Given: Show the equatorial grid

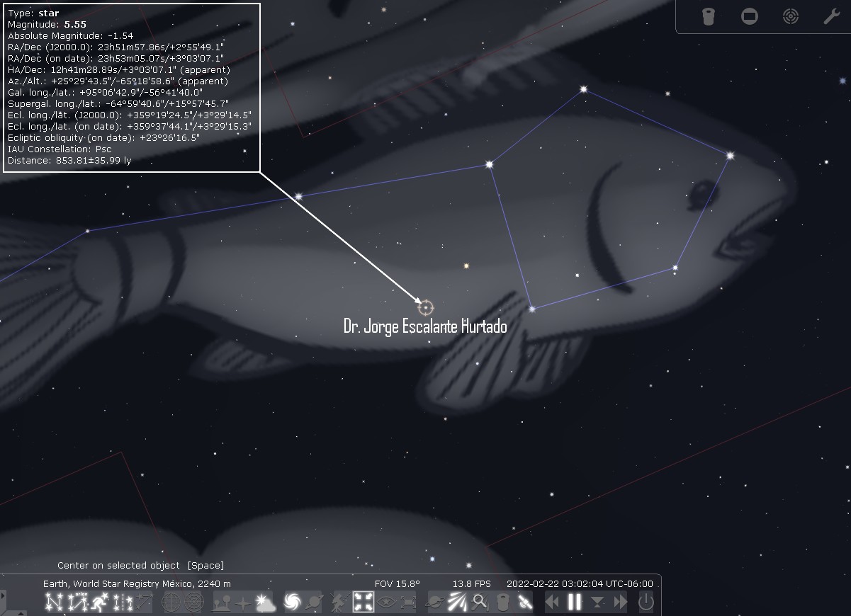Looking at the screenshot, I should click(x=171, y=603).
